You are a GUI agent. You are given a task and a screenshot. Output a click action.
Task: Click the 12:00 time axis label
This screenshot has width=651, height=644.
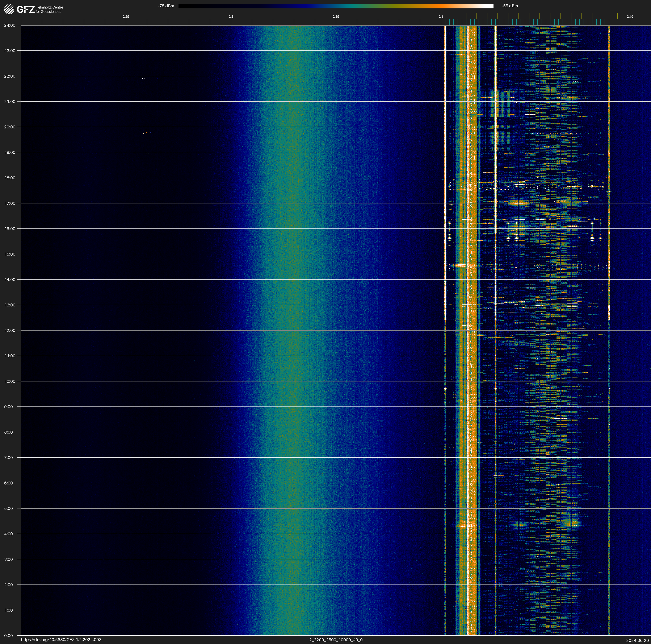pyautogui.click(x=10, y=330)
